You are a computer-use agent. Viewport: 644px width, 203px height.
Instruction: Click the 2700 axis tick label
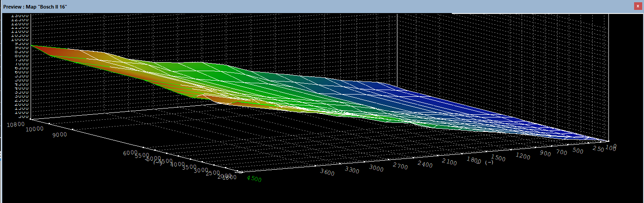pos(400,167)
